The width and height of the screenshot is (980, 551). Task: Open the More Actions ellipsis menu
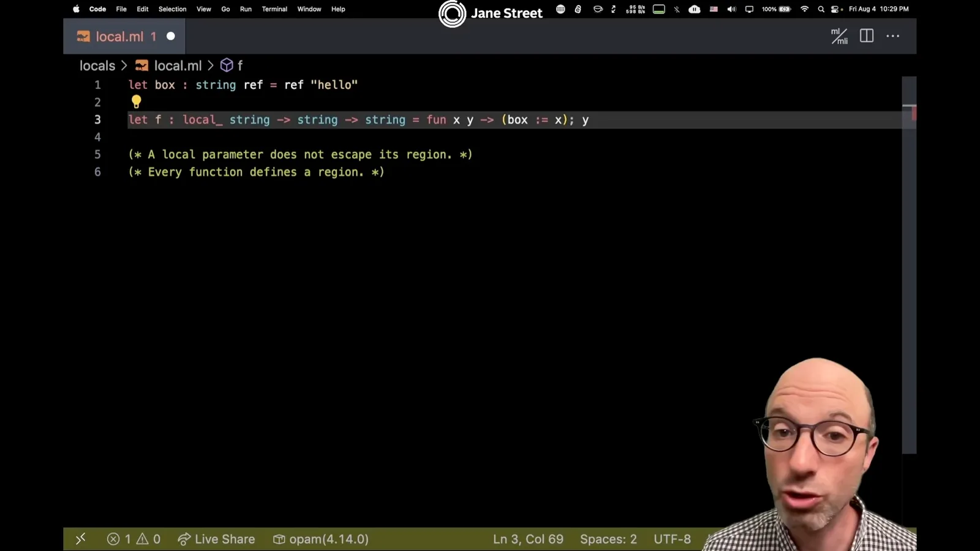pos(893,36)
